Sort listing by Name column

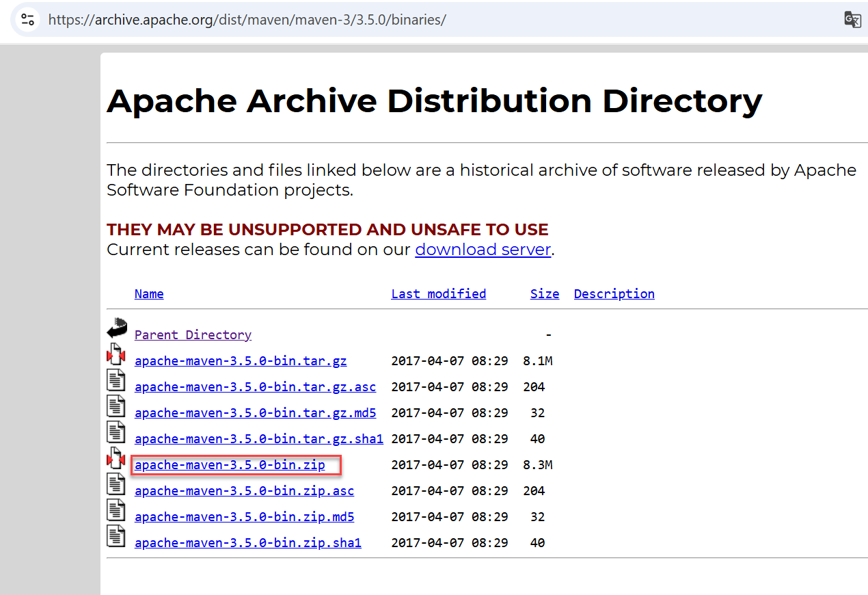[149, 294]
